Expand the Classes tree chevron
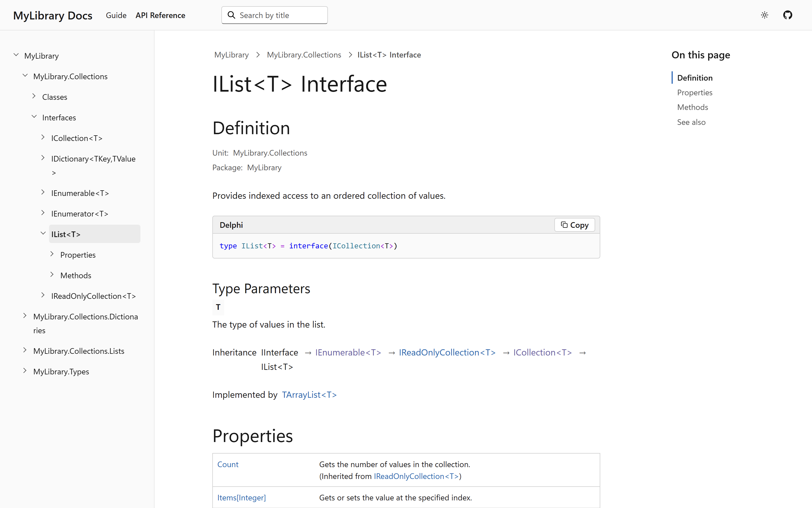Image resolution: width=812 pixels, height=508 pixels. (34, 96)
